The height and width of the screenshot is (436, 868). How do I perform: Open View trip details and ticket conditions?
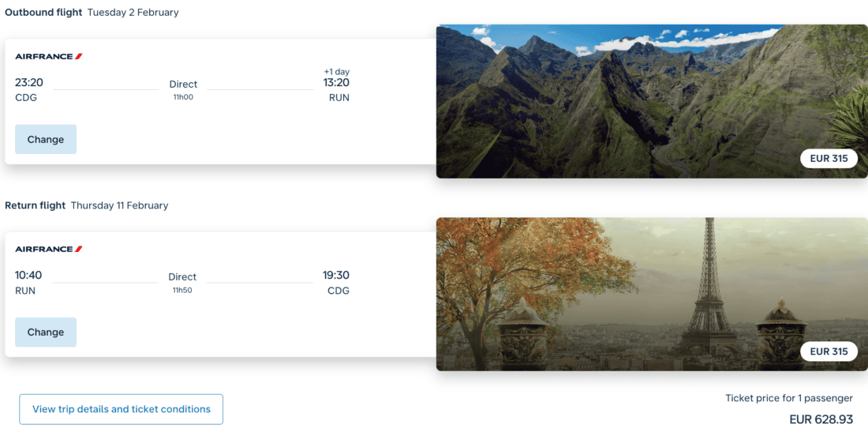coord(122,409)
